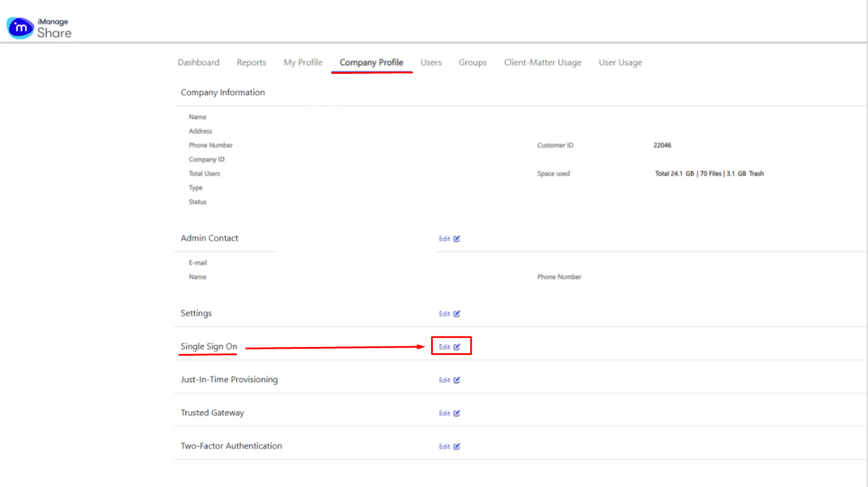This screenshot has height=487, width=868.
Task: Click the pencil icon in the Settings row
Action: [457, 314]
